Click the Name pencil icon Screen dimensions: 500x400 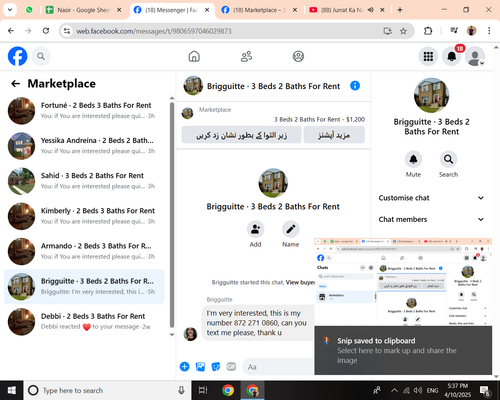tap(291, 229)
